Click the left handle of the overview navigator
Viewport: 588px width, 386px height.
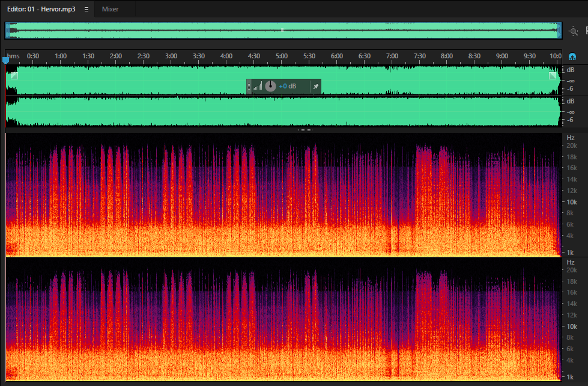pyautogui.click(x=7, y=31)
